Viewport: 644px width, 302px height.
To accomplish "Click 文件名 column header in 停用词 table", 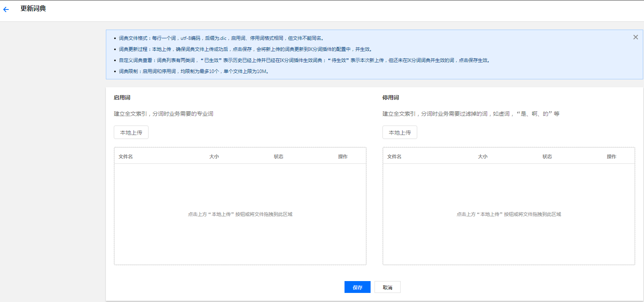I will point(394,157).
